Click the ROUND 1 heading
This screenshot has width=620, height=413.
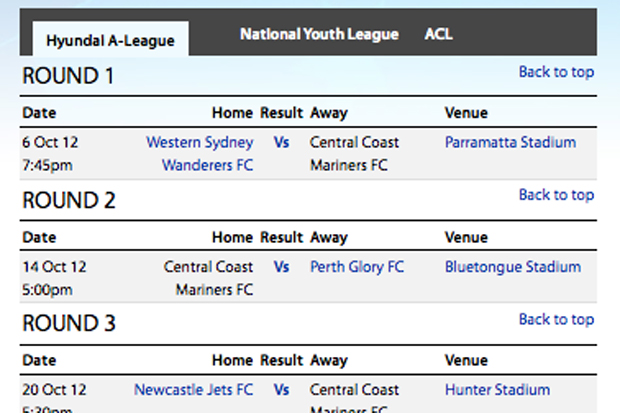[68, 76]
